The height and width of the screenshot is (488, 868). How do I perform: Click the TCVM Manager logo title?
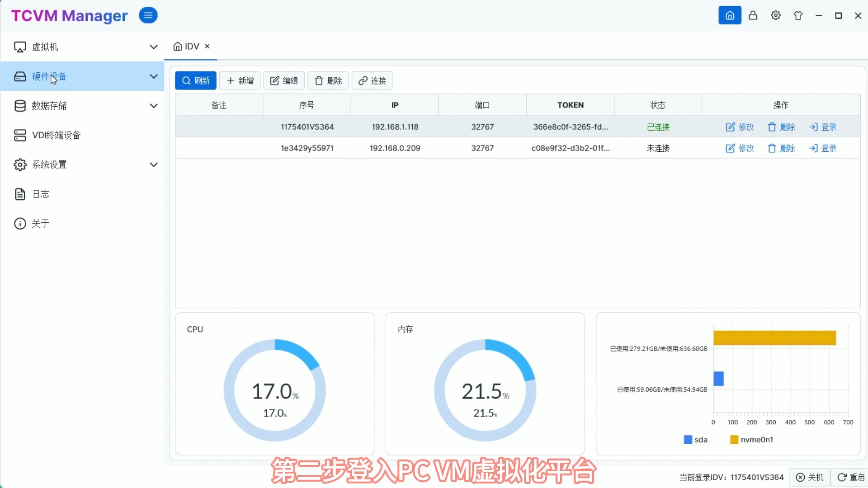click(x=69, y=16)
